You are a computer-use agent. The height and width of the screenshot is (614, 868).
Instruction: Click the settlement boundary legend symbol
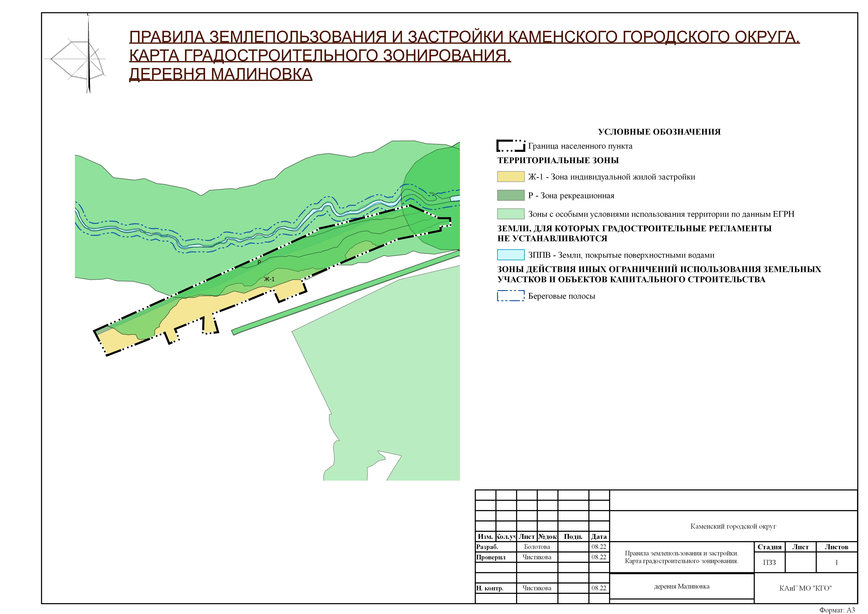pyautogui.click(x=511, y=146)
